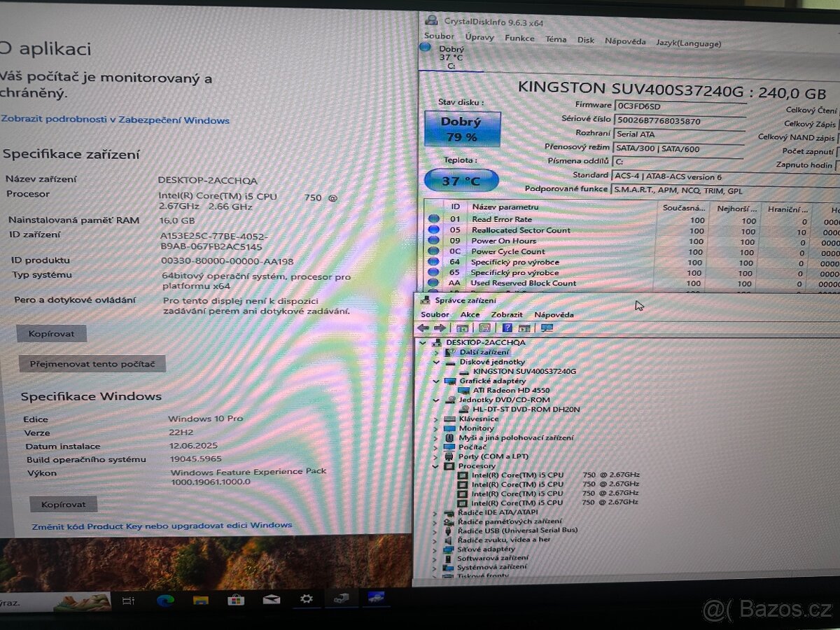Click Přenosový režim SATA/300 field
The height and width of the screenshot is (630, 840).
tap(678, 148)
